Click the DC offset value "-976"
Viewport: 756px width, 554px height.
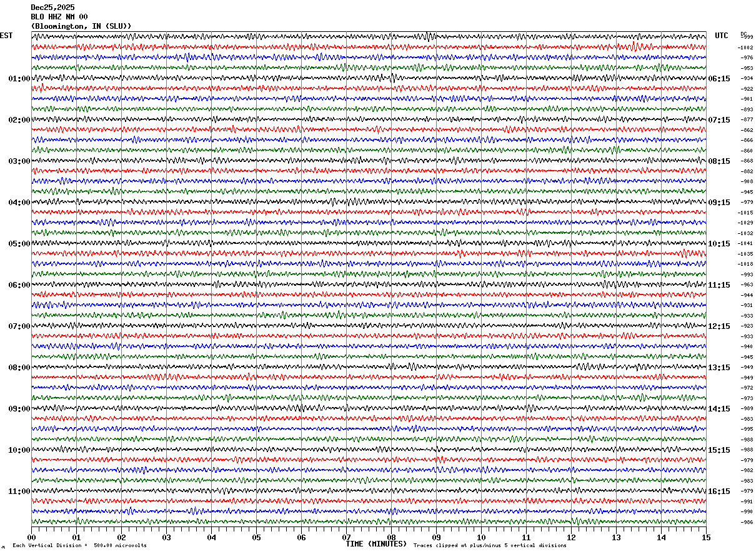[747, 58]
